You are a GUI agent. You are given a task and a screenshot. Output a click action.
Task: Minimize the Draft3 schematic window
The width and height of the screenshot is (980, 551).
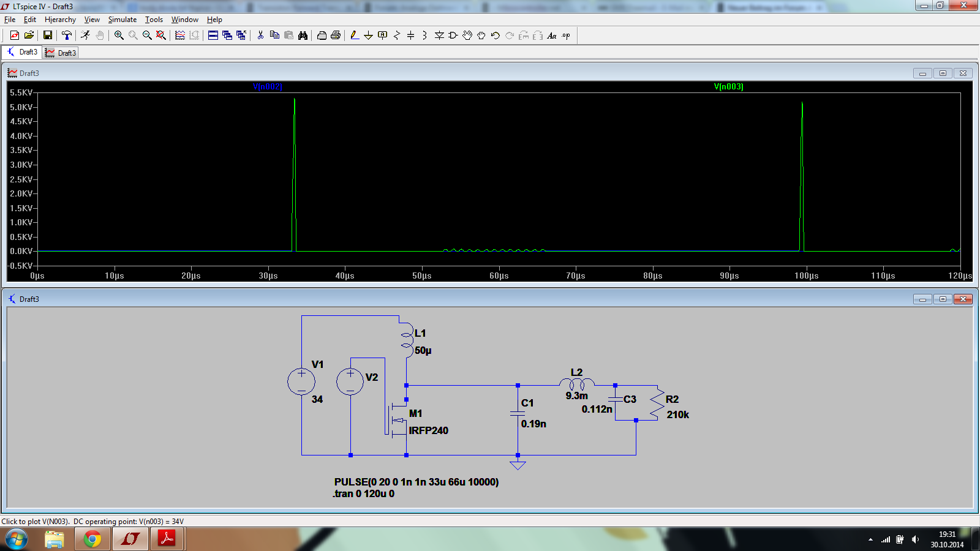922,299
